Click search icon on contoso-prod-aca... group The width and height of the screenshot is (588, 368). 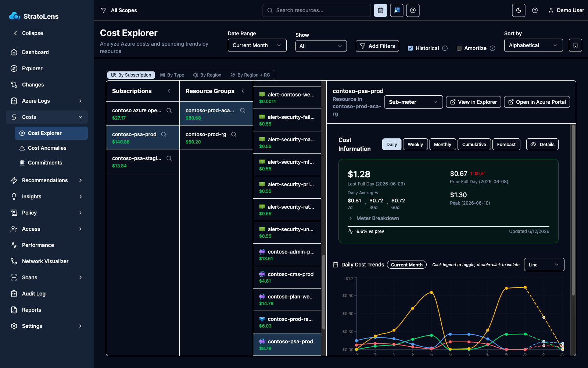point(243,110)
